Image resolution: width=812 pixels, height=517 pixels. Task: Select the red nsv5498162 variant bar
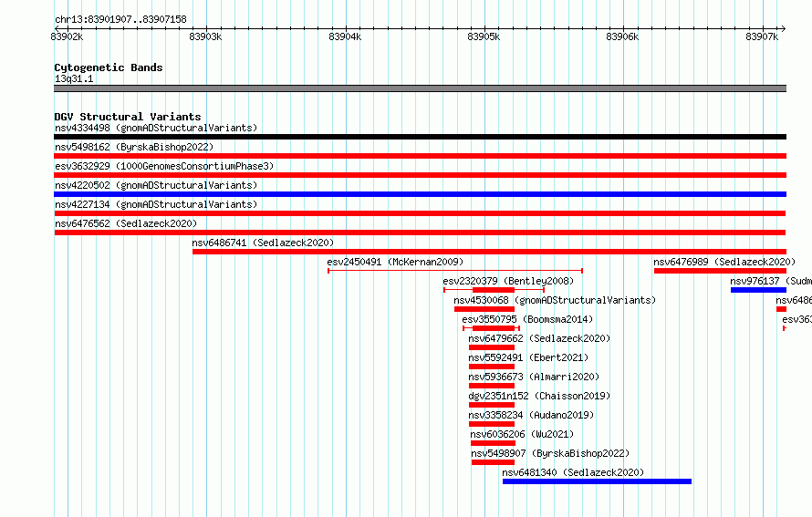(x=420, y=156)
